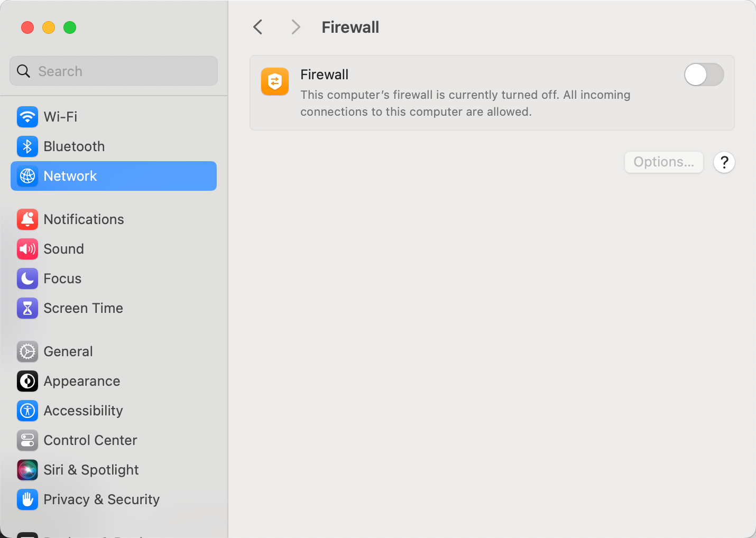Image resolution: width=756 pixels, height=538 pixels.
Task: Click the forward navigation chevron
Action: 296,26
